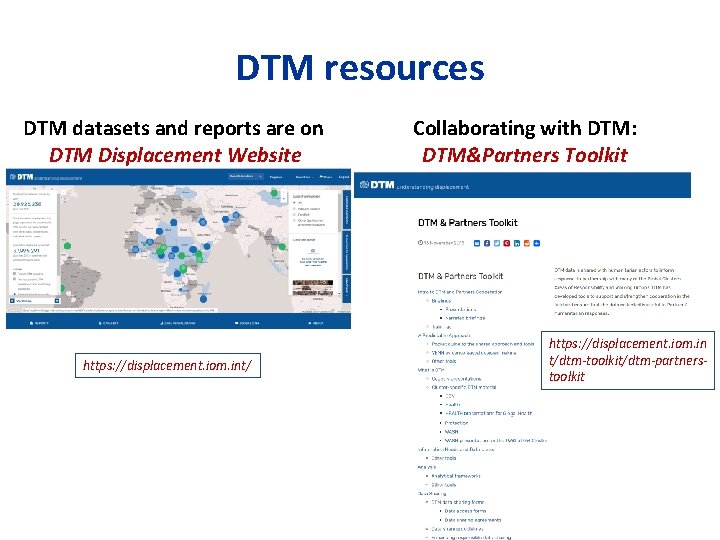
Task: Click the Reports item in map footer bar
Action: (x=39, y=323)
